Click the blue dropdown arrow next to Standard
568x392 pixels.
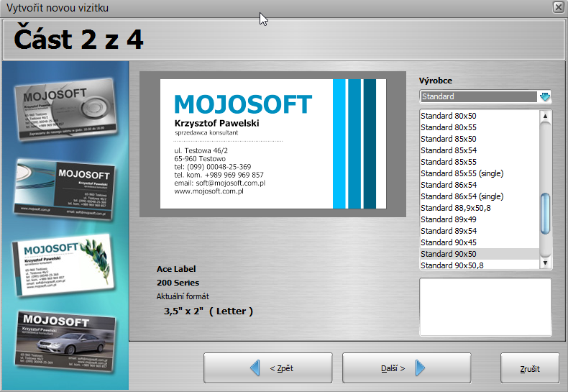click(x=545, y=96)
